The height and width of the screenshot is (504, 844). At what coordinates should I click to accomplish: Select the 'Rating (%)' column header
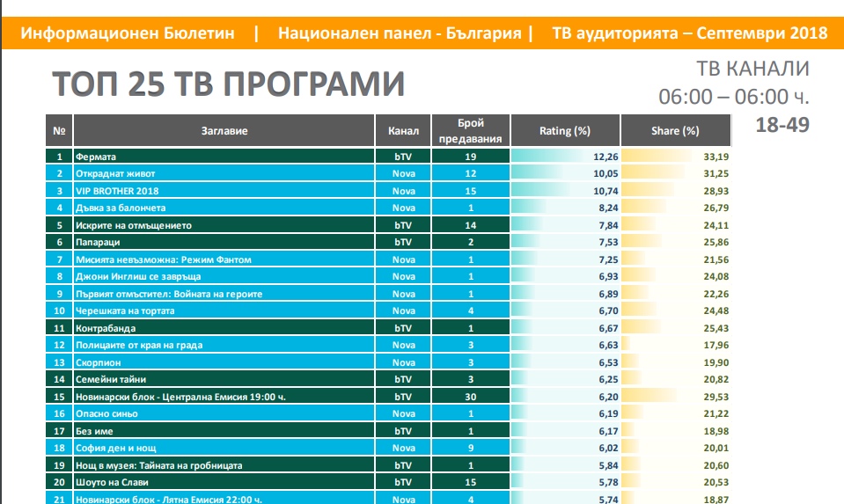[x=564, y=131]
